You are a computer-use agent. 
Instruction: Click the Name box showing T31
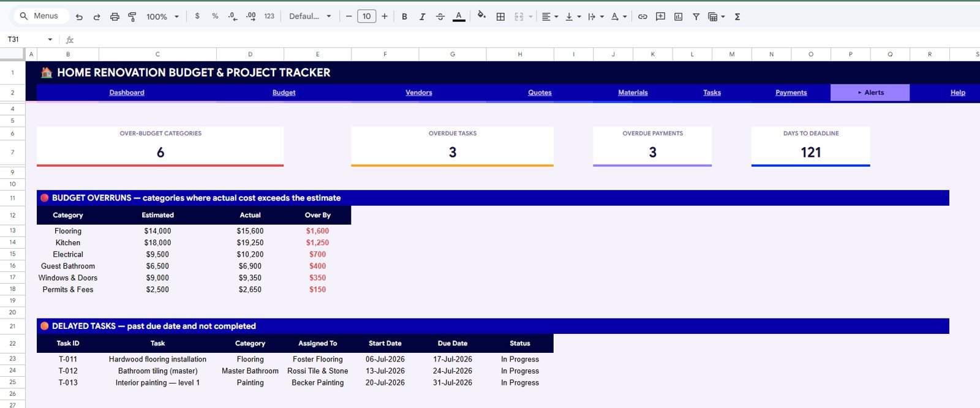(24, 39)
